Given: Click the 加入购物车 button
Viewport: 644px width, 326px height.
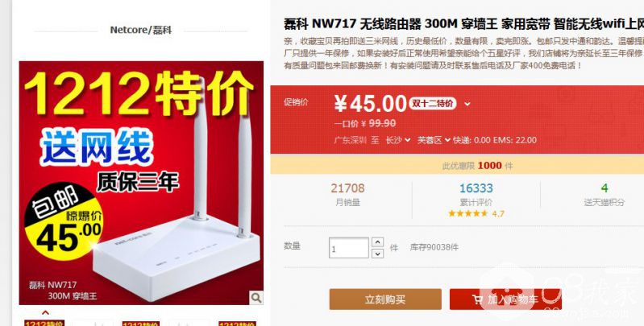Looking at the screenshot, I should coord(505,299).
